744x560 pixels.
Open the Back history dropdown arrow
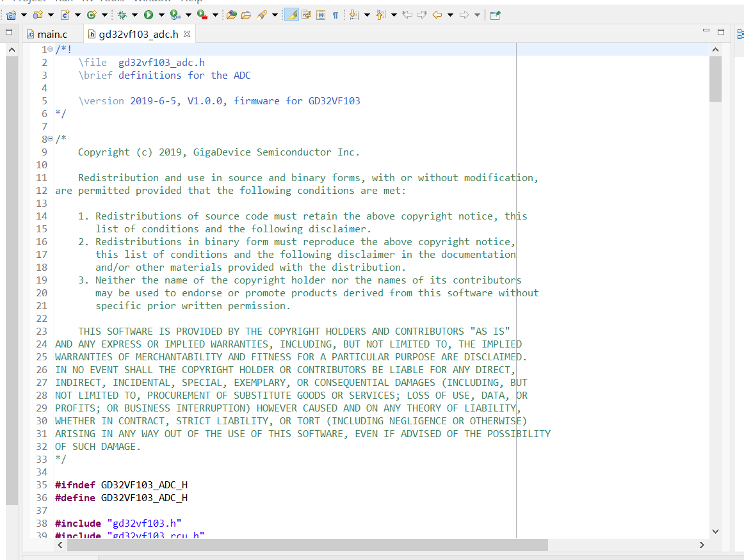tap(450, 15)
